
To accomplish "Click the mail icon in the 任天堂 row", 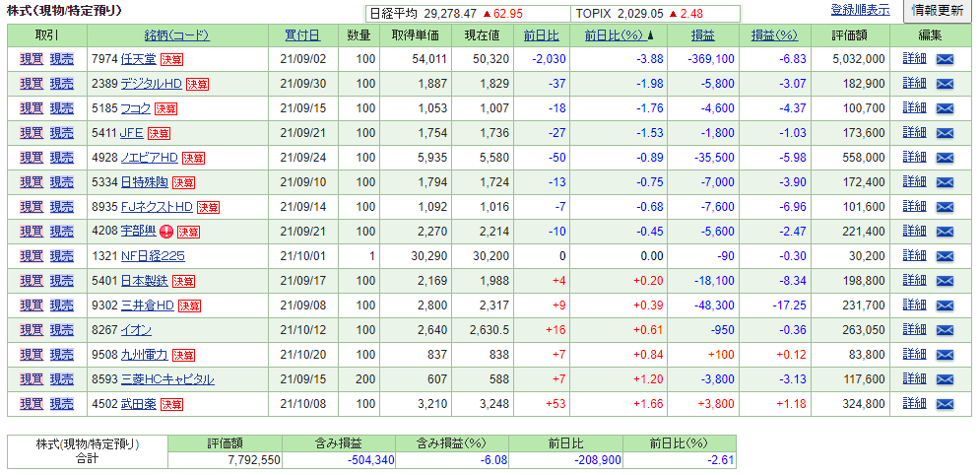I will pos(945,59).
